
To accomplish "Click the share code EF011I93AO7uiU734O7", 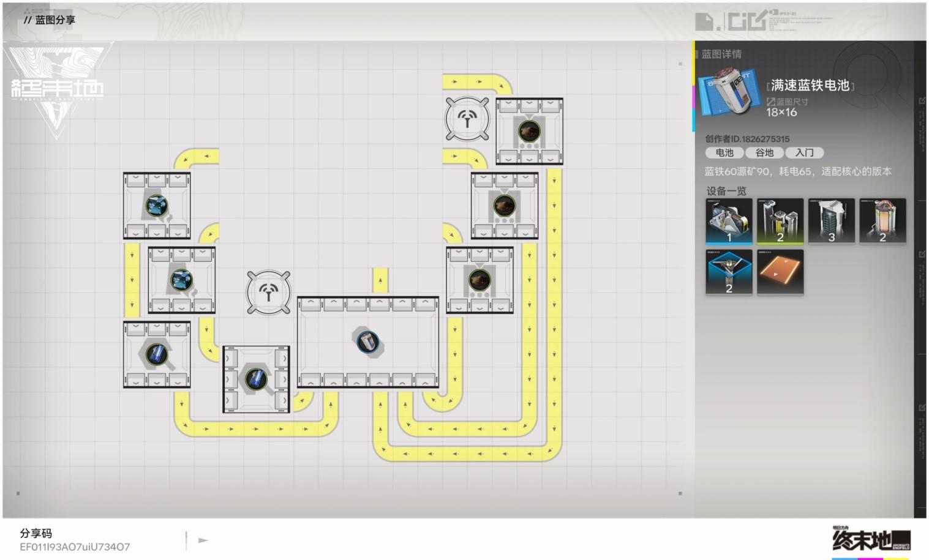I will [75, 547].
